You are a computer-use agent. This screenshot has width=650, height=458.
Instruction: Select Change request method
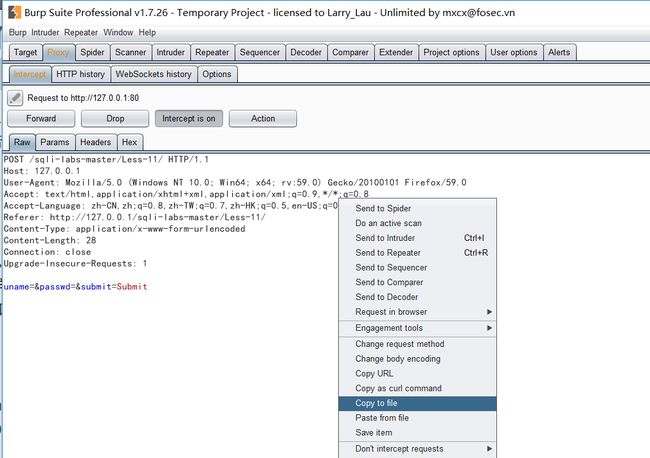(417, 344)
